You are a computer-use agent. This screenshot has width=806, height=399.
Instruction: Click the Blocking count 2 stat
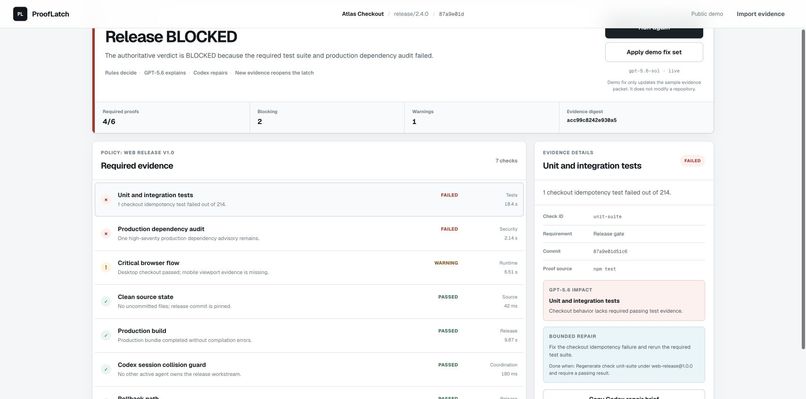pyautogui.click(x=327, y=117)
